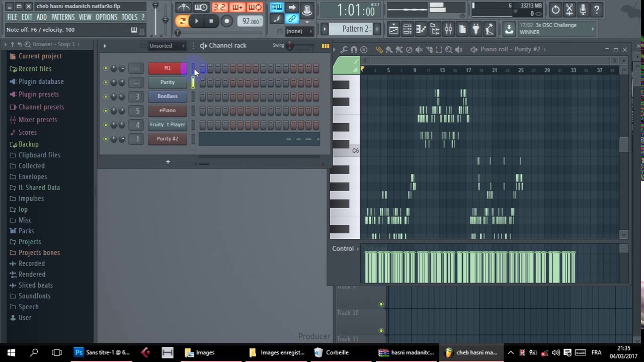
Task: Enable wait for input before recording
Action: click(x=201, y=7)
